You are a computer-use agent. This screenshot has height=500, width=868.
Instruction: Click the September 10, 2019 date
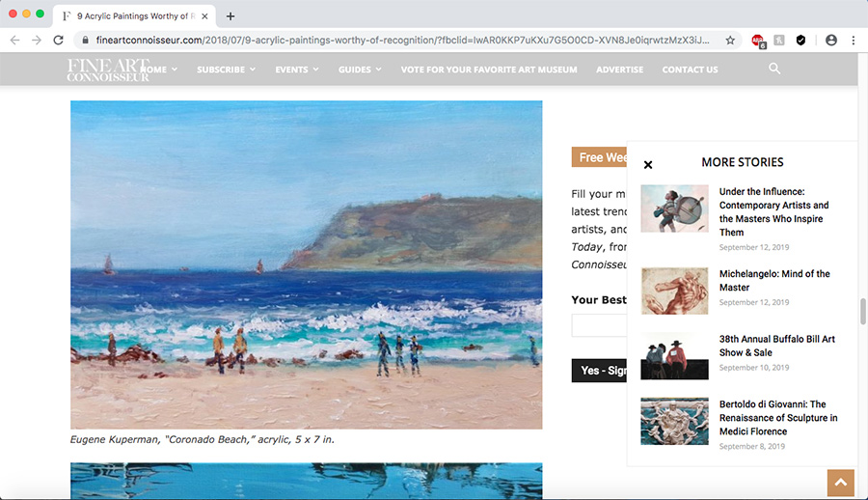[x=754, y=368]
